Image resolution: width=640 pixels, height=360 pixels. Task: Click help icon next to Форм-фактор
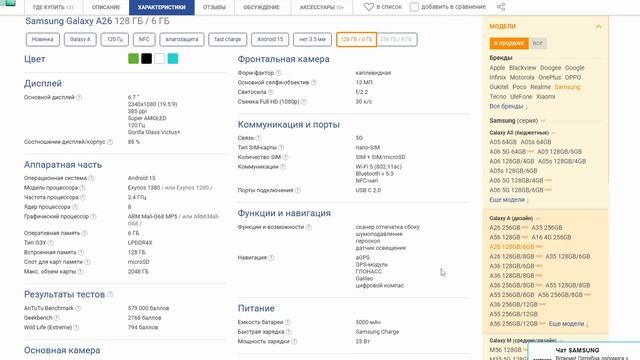pyautogui.click(x=278, y=73)
